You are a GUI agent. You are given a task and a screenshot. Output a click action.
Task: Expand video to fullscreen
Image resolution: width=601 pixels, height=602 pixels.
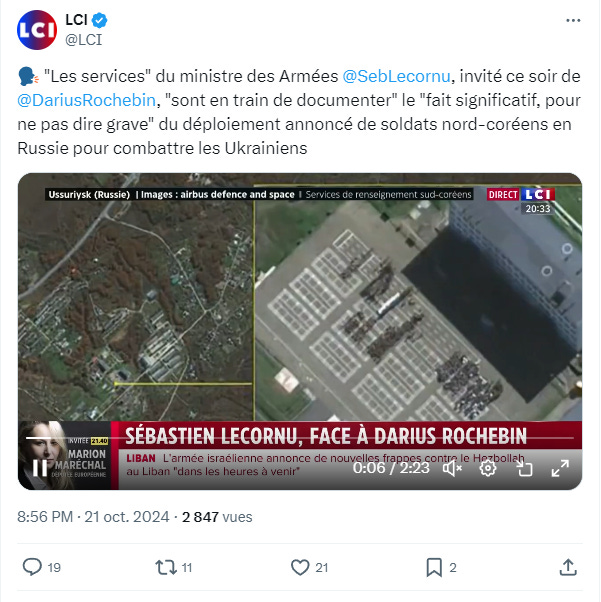point(560,468)
